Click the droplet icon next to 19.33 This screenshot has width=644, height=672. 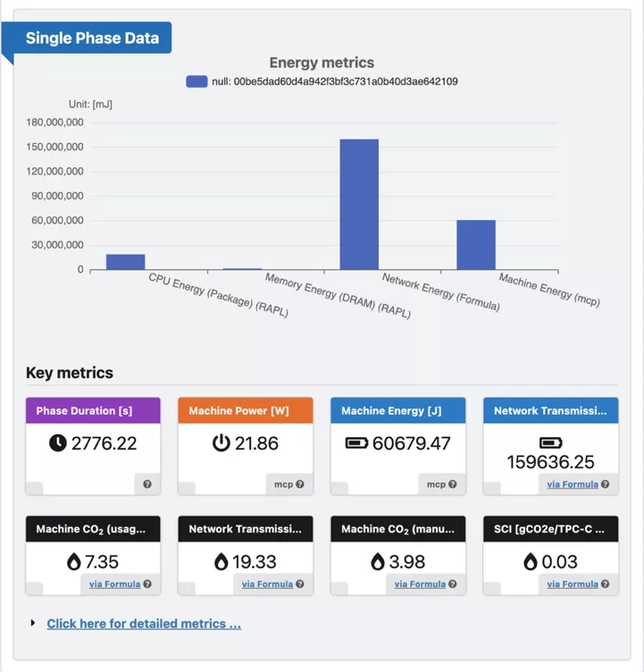(x=221, y=562)
